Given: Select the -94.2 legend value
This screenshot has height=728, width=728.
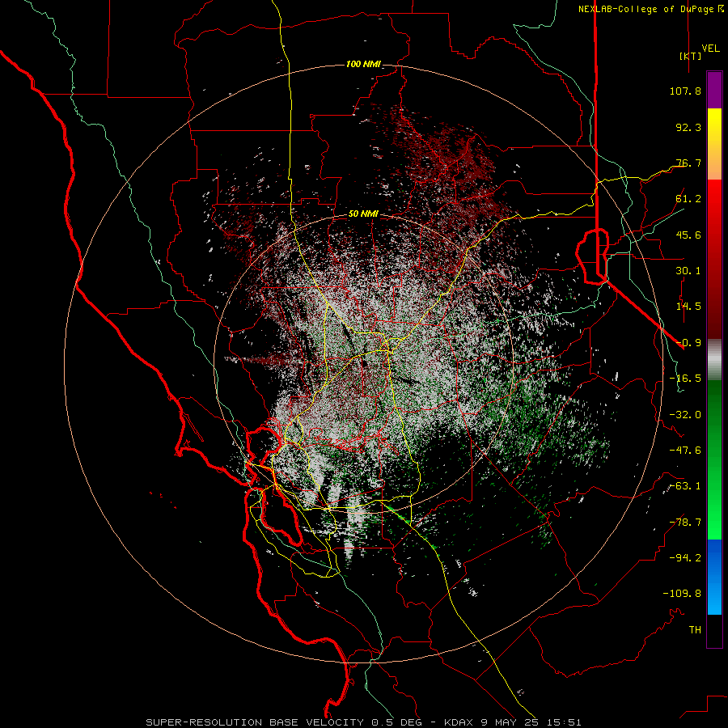Looking at the screenshot, I should 685,558.
